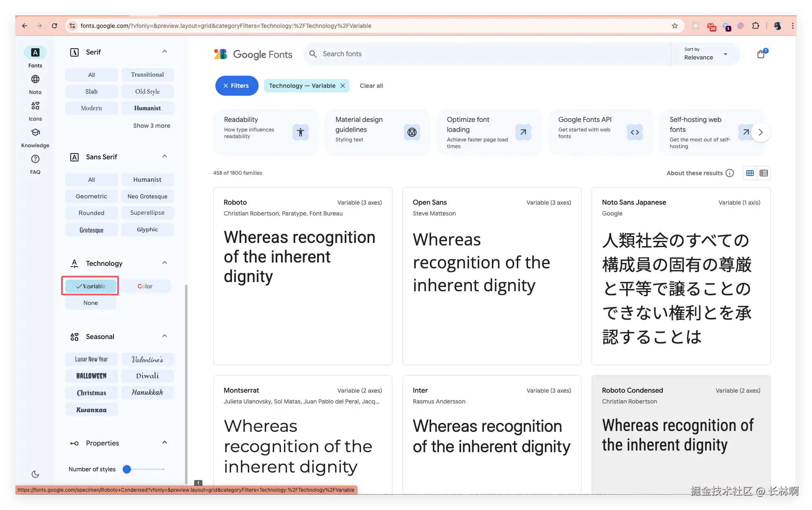Enable the Color technology filter chip
812x510 pixels.
tap(145, 286)
